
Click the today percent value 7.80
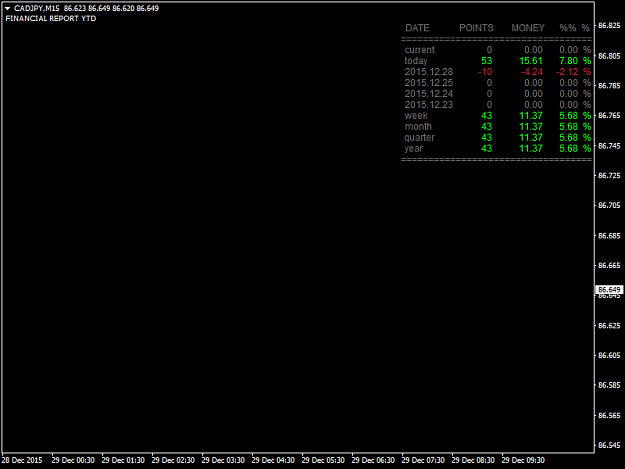click(568, 61)
